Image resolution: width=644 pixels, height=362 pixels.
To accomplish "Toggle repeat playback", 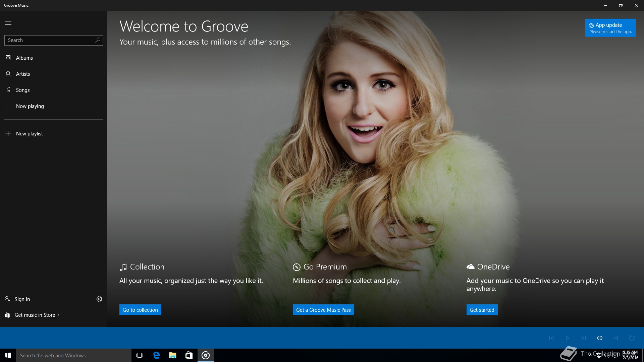I will [x=632, y=338].
